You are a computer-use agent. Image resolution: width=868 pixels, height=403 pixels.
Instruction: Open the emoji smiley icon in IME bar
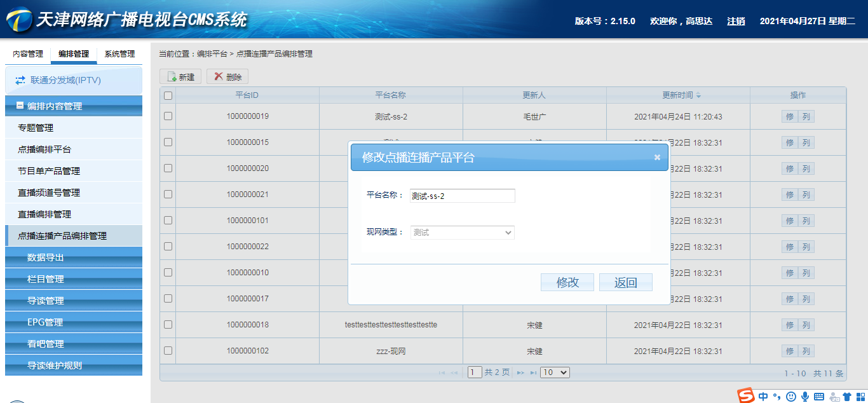coord(791,397)
